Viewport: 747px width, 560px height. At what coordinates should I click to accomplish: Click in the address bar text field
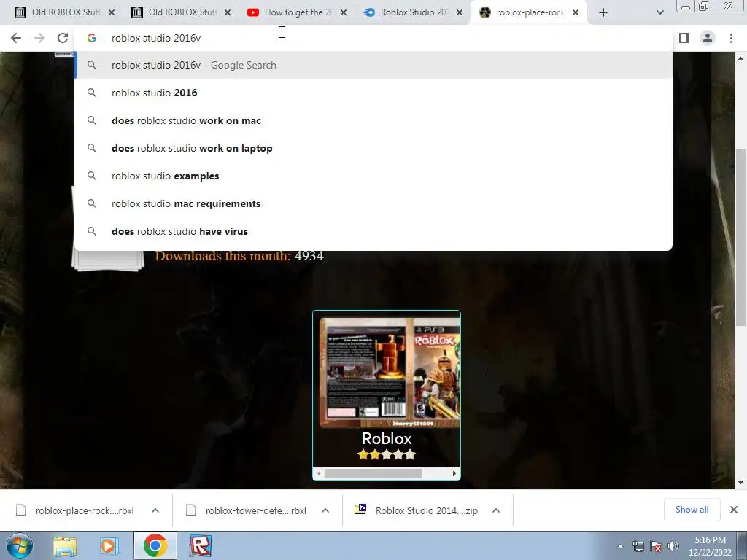(x=373, y=38)
